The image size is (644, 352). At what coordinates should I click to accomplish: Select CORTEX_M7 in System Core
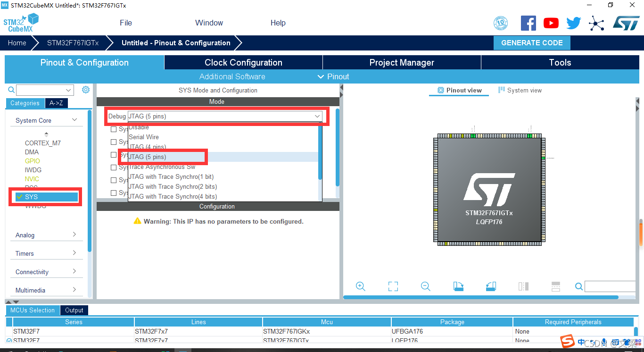[43, 143]
